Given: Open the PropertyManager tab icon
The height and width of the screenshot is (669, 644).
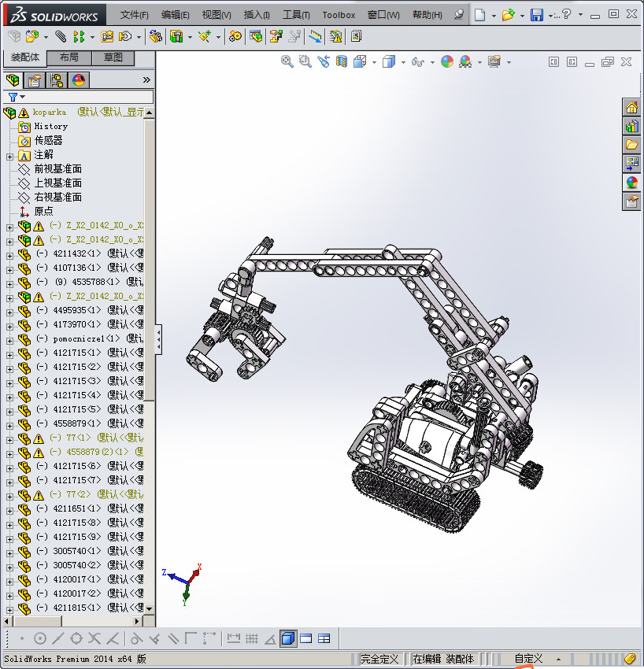Looking at the screenshot, I should point(35,79).
